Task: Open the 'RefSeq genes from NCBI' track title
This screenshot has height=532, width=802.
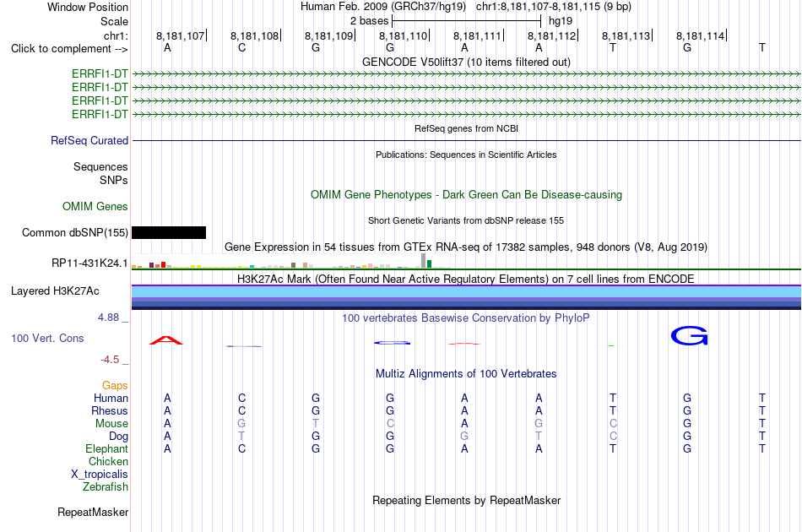Action: [x=466, y=128]
